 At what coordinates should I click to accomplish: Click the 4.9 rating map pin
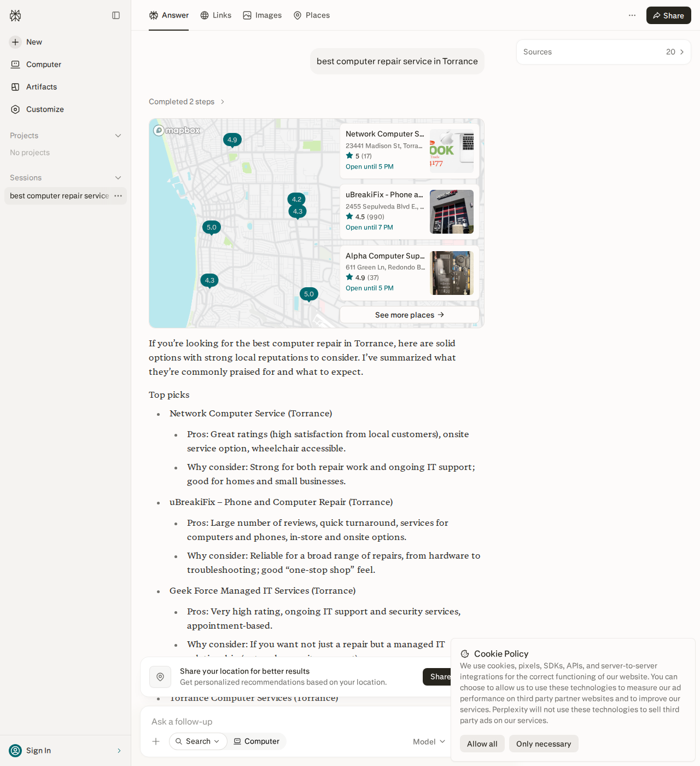(232, 140)
